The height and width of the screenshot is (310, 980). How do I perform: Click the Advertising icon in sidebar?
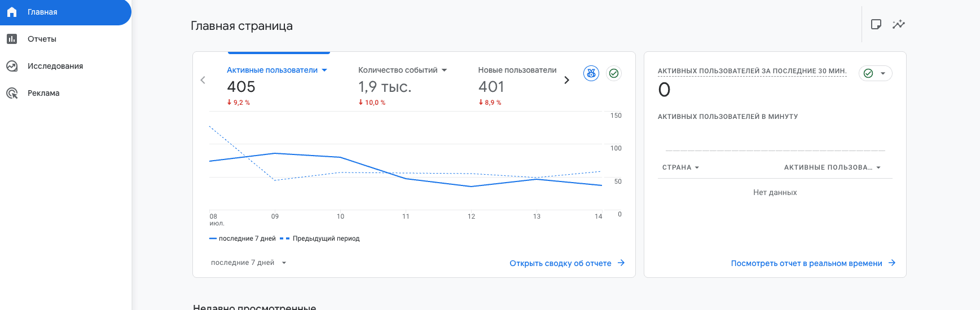click(12, 93)
